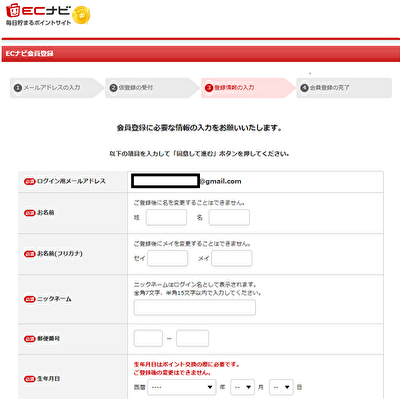Open the birth month dropdown
The height and width of the screenshot is (400, 400).
tap(242, 387)
